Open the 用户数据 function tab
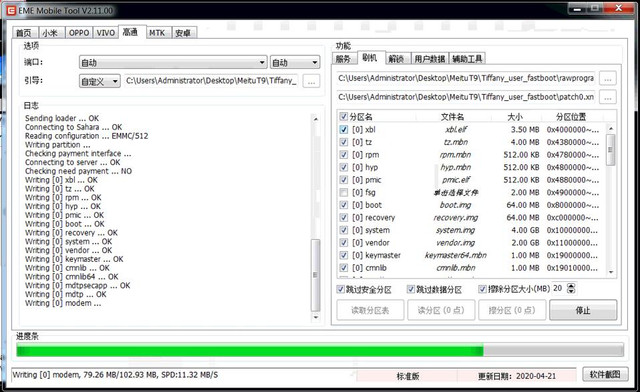 click(x=429, y=59)
